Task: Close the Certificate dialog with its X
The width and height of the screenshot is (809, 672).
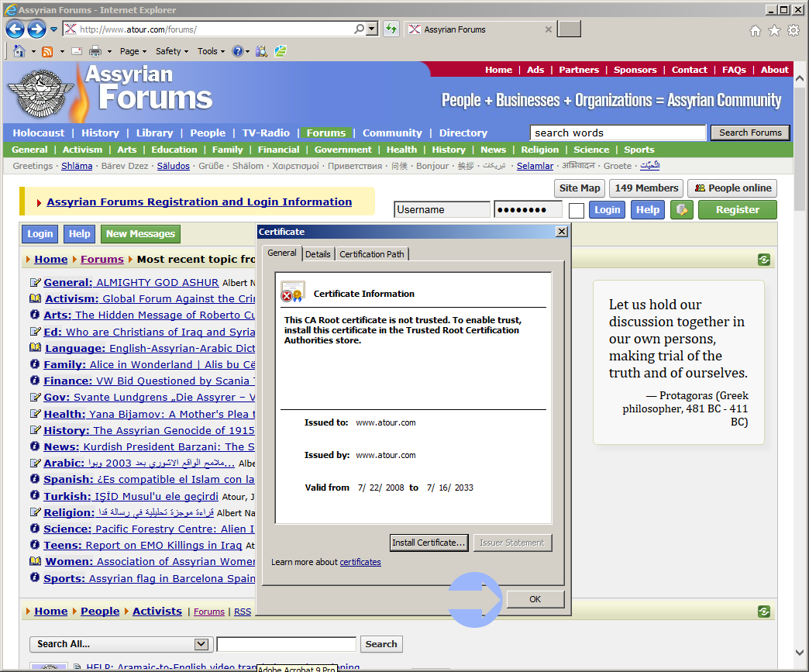Action: coord(562,232)
